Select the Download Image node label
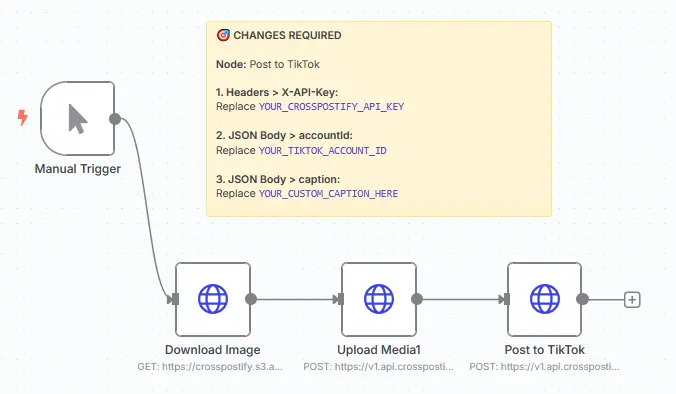The width and height of the screenshot is (676, 394). (x=213, y=350)
